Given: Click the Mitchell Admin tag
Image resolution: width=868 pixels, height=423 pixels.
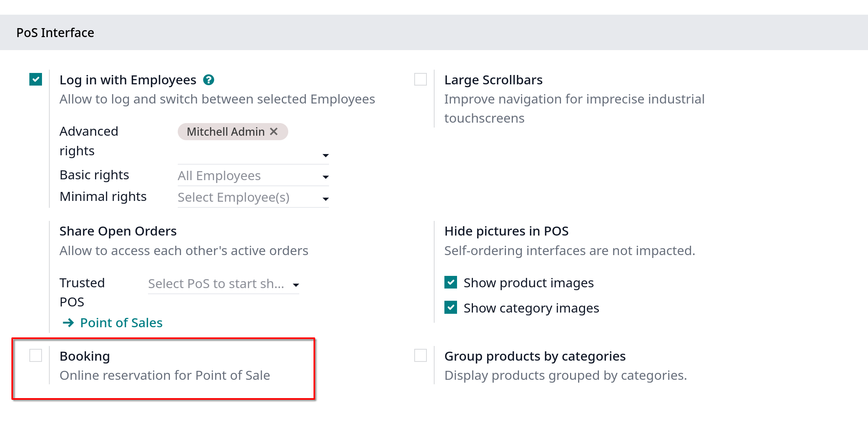Looking at the screenshot, I should 225,132.
